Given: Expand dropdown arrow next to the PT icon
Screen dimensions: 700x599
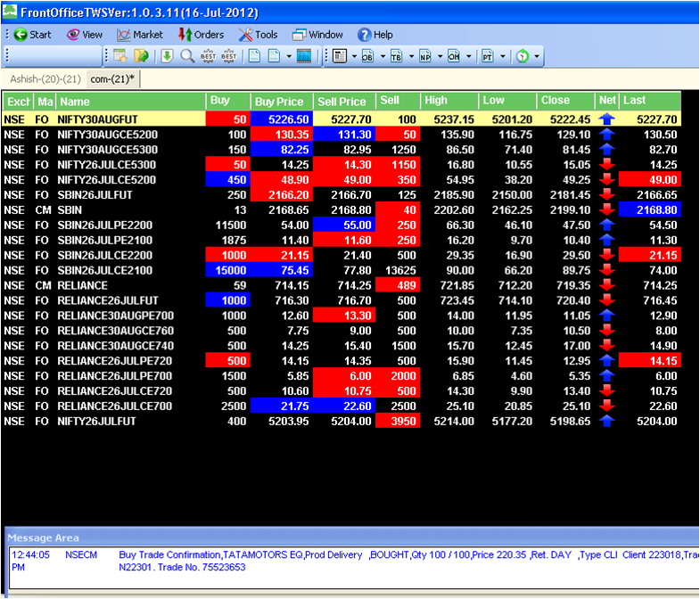Looking at the screenshot, I should 501,56.
